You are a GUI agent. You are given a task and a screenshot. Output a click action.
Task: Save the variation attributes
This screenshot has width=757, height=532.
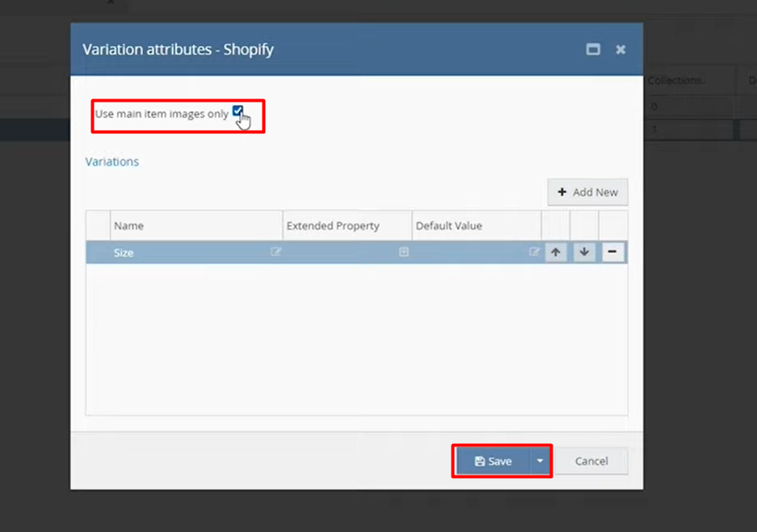(x=493, y=461)
